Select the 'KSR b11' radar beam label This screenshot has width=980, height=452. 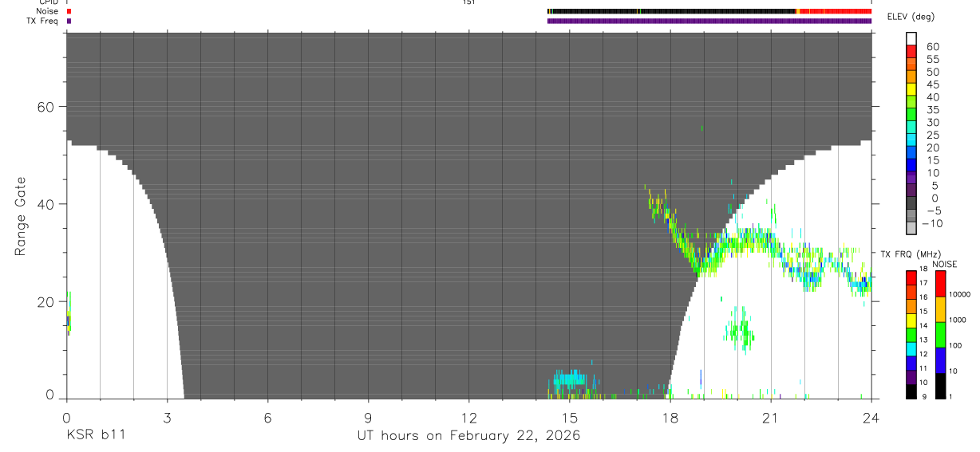95,435
